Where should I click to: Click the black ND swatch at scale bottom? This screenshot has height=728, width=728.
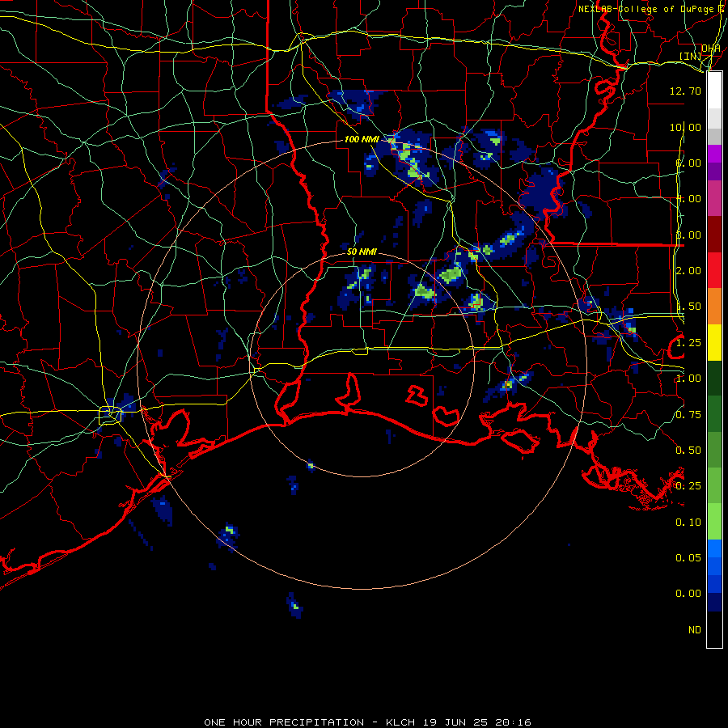[714, 629]
